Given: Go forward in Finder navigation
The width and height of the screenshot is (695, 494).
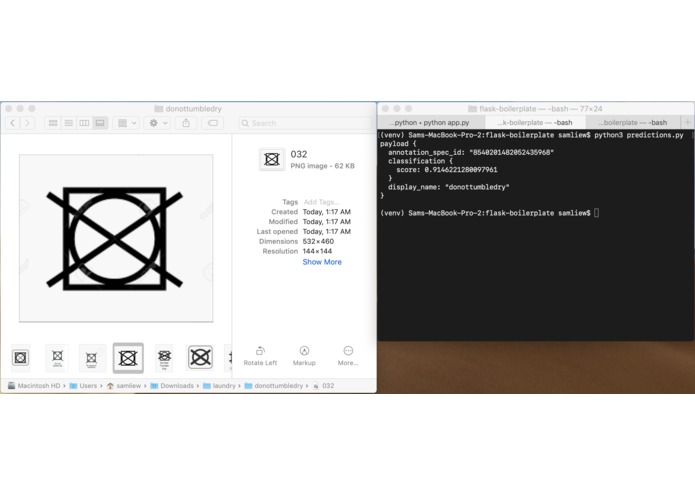Looking at the screenshot, I should (x=27, y=123).
